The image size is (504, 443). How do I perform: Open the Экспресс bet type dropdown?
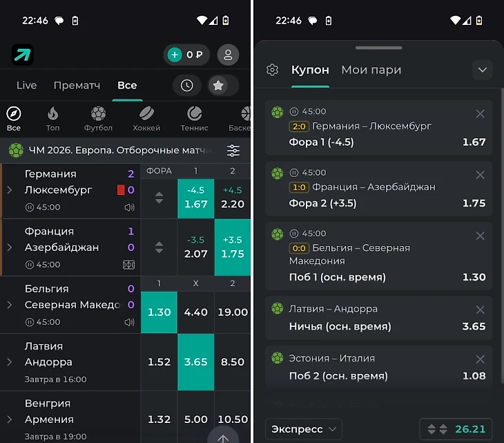pyautogui.click(x=303, y=429)
